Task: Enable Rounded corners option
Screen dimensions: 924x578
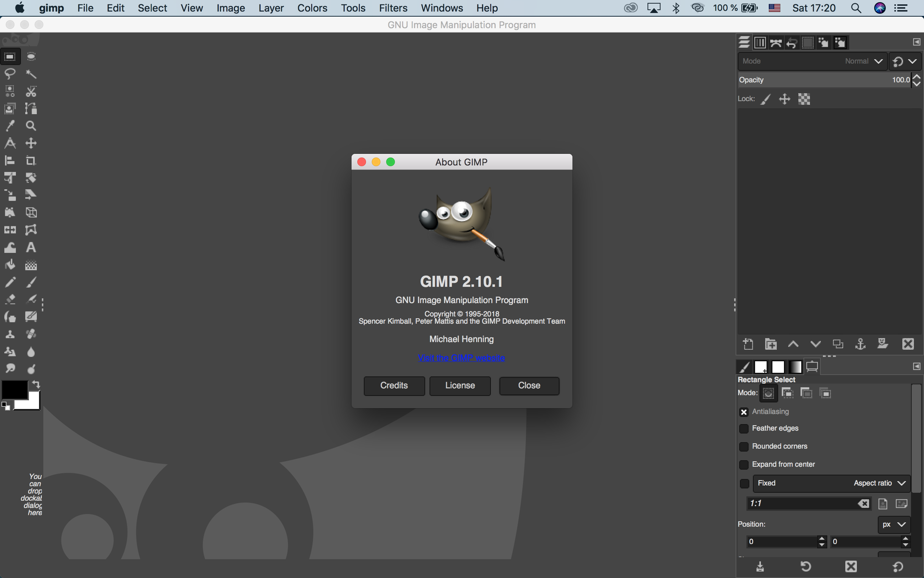Action: point(744,447)
